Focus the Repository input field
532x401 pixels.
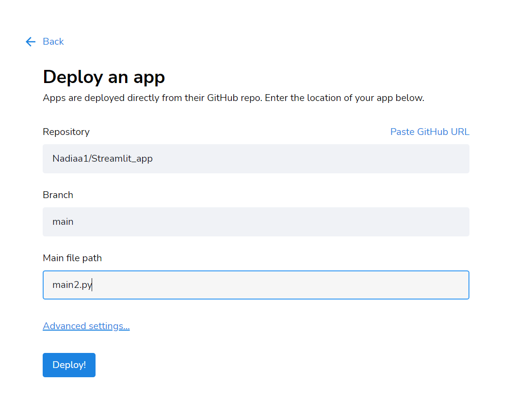pyautogui.click(x=256, y=159)
